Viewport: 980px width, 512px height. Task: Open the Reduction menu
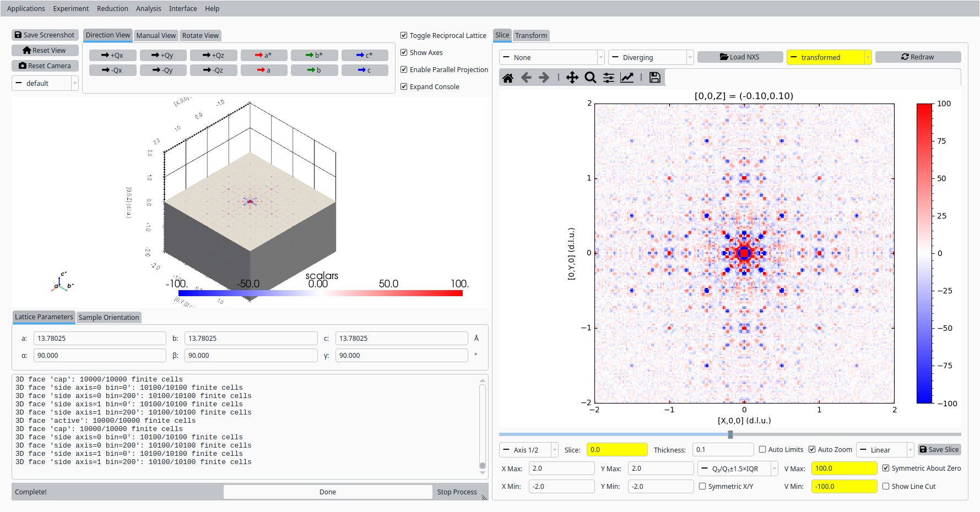(x=112, y=8)
